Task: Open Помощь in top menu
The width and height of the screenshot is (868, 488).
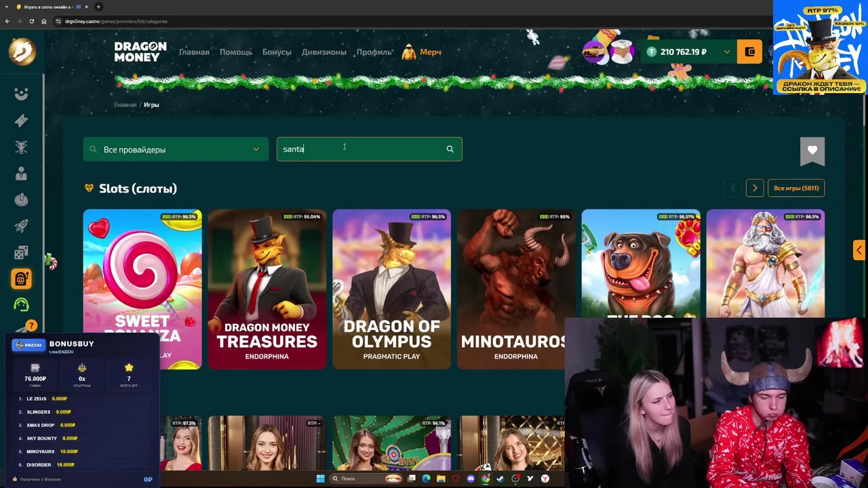Action: 235,52
